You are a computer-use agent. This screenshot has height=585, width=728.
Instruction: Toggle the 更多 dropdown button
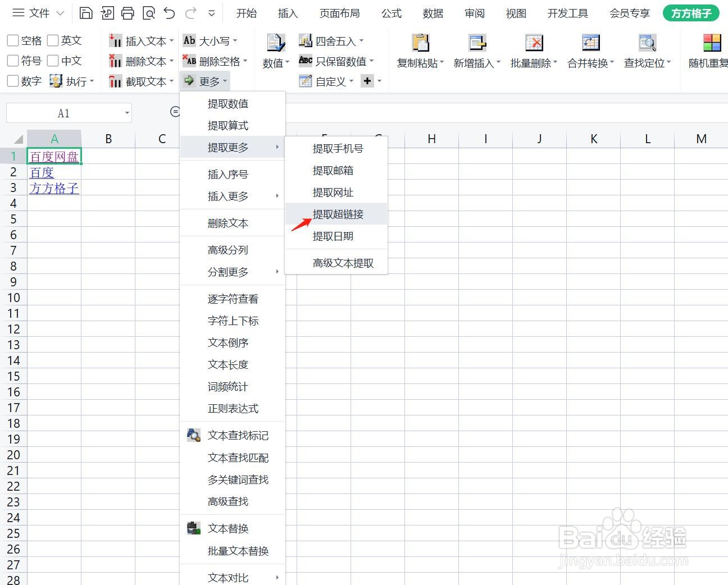pyautogui.click(x=206, y=82)
